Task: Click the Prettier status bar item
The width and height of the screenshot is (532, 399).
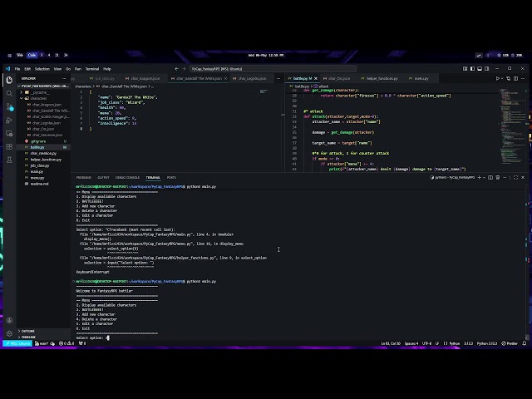Action: [x=510, y=343]
